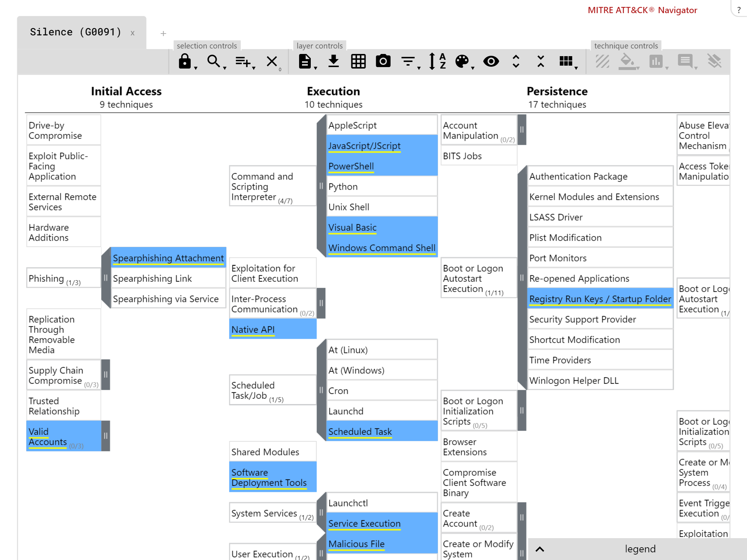Expand Boot or Logon Autostart Execution sub-techniques
Viewport: 747px width, 560px height.
coord(520,278)
